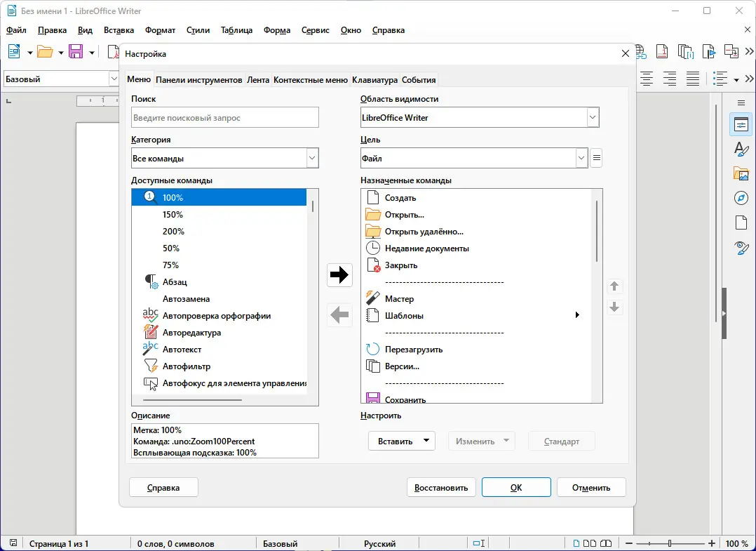Image resolution: width=756 pixels, height=551 pixels.
Task: Select Автопроверка орфографии command
Action: (x=219, y=316)
